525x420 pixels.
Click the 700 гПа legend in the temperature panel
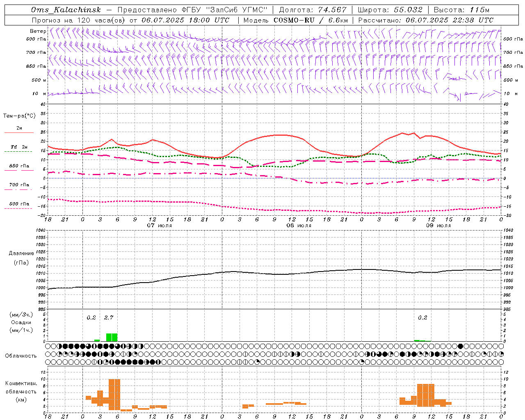pos(19,185)
